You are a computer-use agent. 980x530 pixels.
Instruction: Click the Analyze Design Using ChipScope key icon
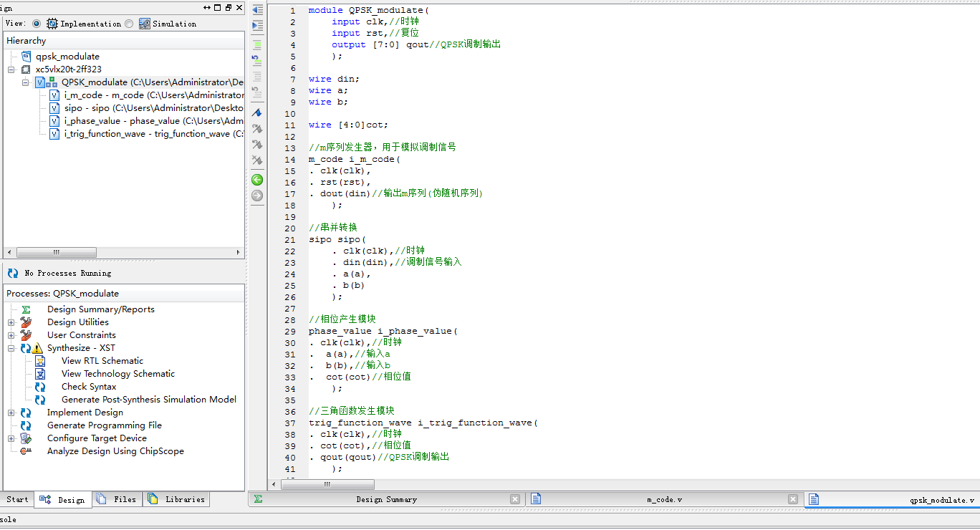(x=24, y=451)
